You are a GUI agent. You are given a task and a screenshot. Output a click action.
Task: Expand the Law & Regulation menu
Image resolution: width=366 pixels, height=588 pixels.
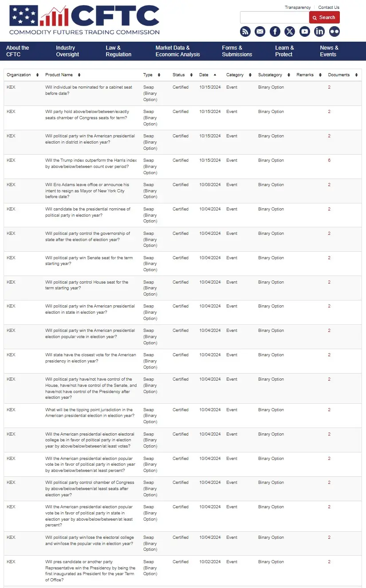[x=118, y=51]
